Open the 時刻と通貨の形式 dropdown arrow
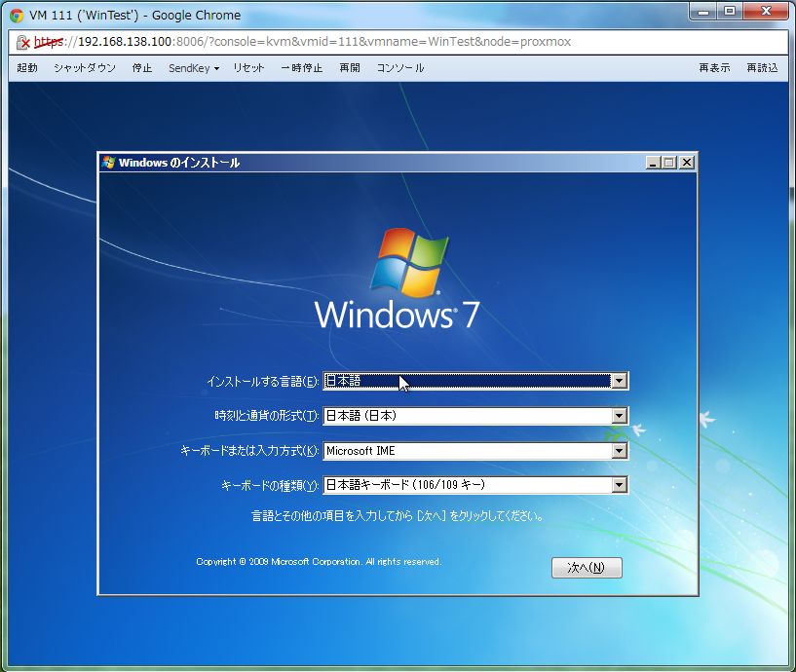The height and width of the screenshot is (672, 796). [x=620, y=416]
